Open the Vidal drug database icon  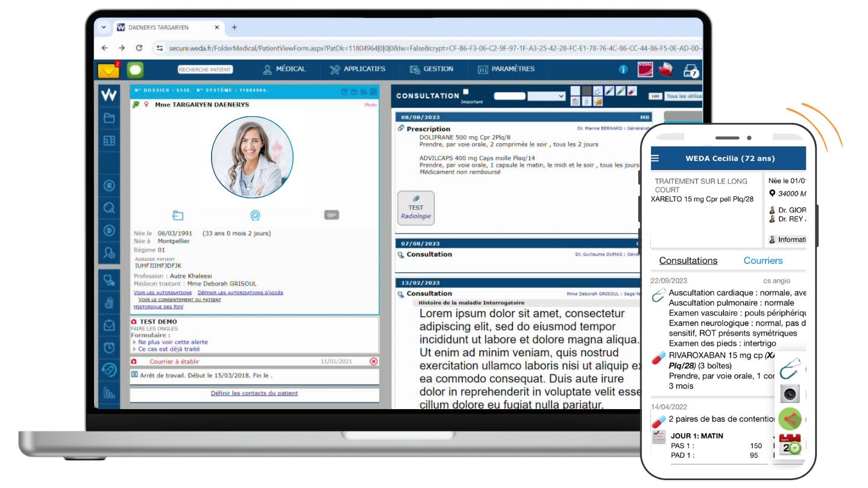click(x=645, y=69)
